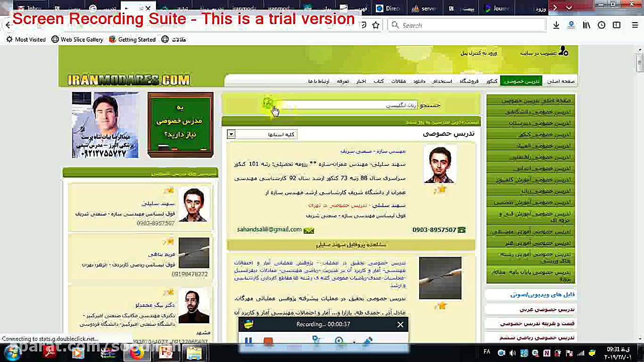Pause the screen recording
This screenshot has height=362, width=644.
pos(248,341)
